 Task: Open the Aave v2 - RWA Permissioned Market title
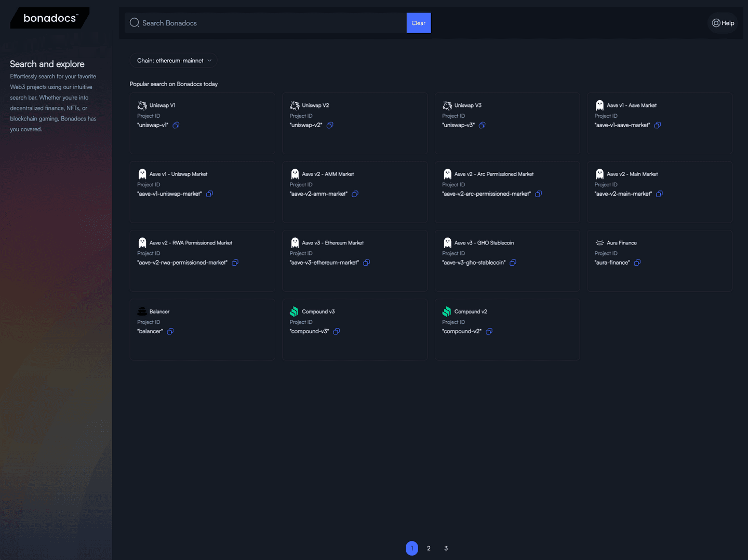pos(191,243)
